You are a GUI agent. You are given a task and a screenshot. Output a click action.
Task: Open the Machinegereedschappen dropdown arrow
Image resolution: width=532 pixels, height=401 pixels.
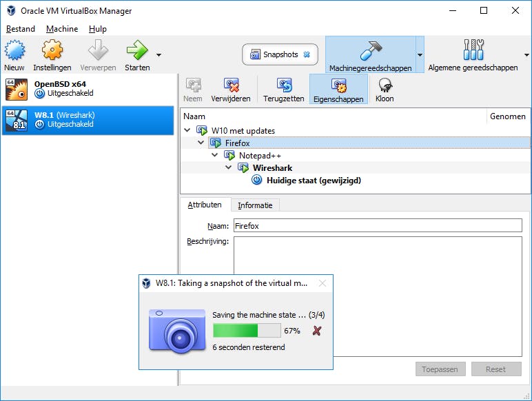click(420, 54)
